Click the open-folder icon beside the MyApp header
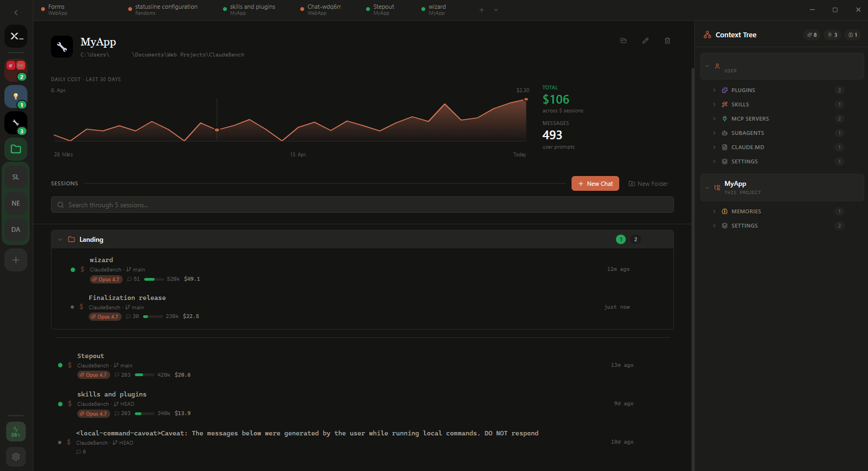The width and height of the screenshot is (868, 471). point(623,41)
